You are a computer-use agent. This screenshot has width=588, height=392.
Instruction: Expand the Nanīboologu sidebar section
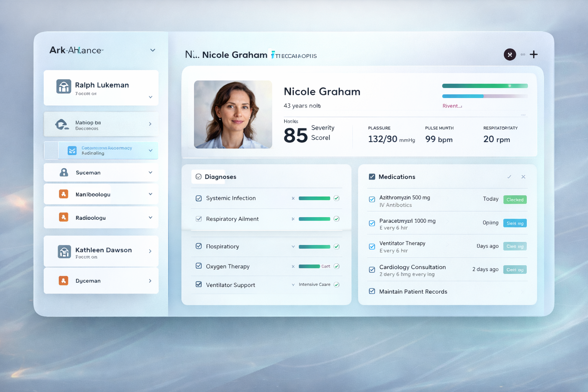[150, 194]
